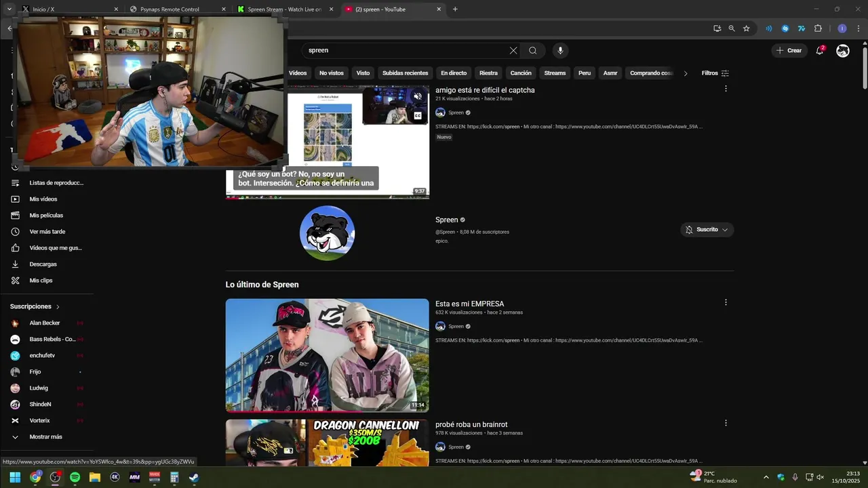Select the 'Asmr' filter chip

tap(610, 73)
